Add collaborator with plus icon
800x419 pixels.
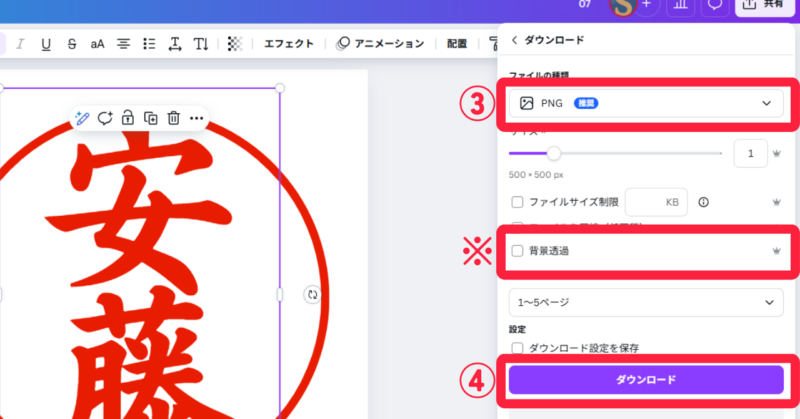tap(647, 5)
